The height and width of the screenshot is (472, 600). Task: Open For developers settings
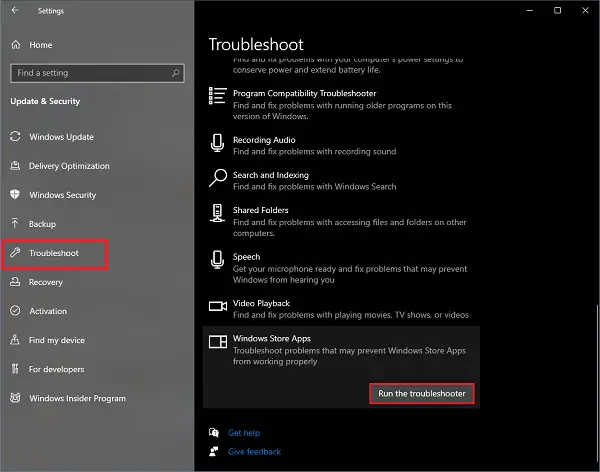tap(56, 369)
